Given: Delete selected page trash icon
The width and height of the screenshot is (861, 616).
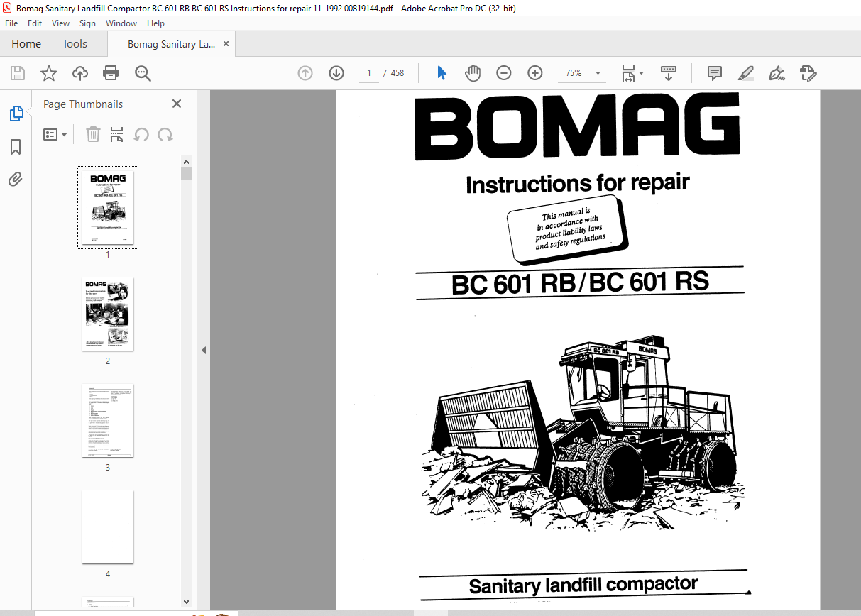Looking at the screenshot, I should (x=93, y=134).
